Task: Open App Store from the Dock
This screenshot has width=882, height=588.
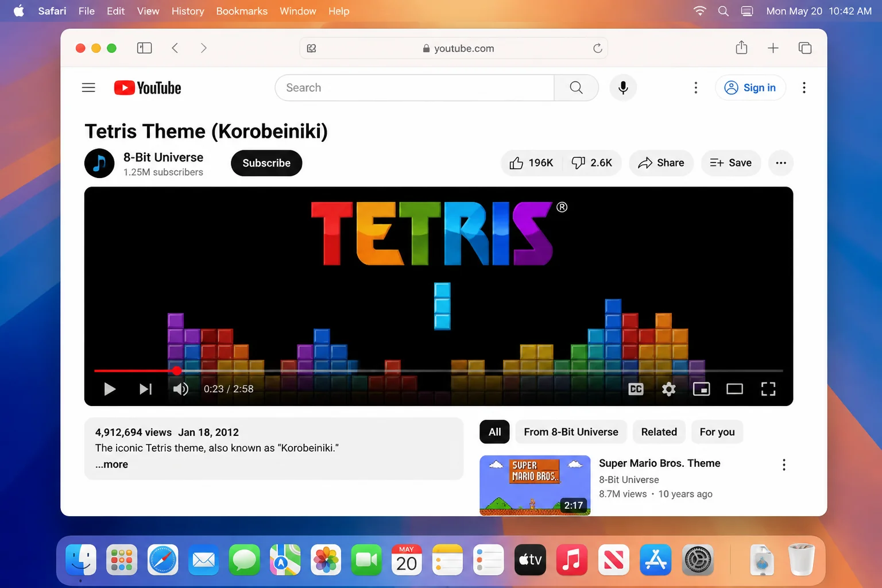Action: click(656, 560)
